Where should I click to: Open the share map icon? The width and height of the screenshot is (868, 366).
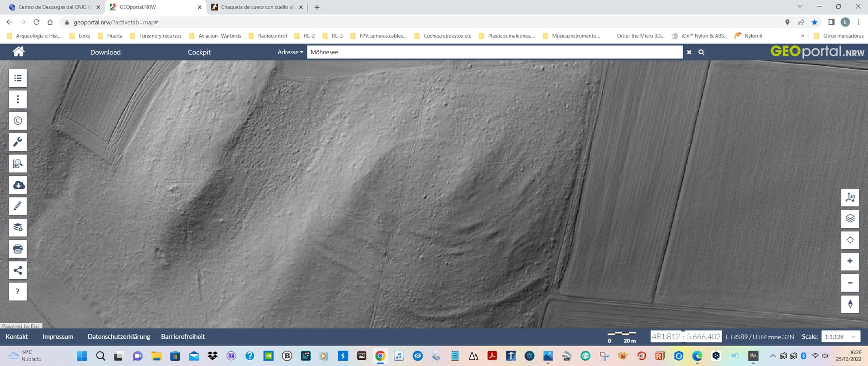[18, 270]
